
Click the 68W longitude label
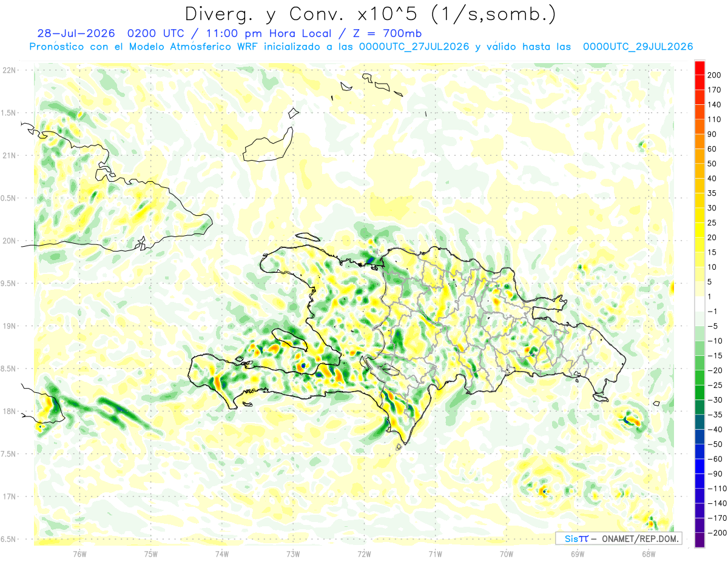[x=648, y=553]
